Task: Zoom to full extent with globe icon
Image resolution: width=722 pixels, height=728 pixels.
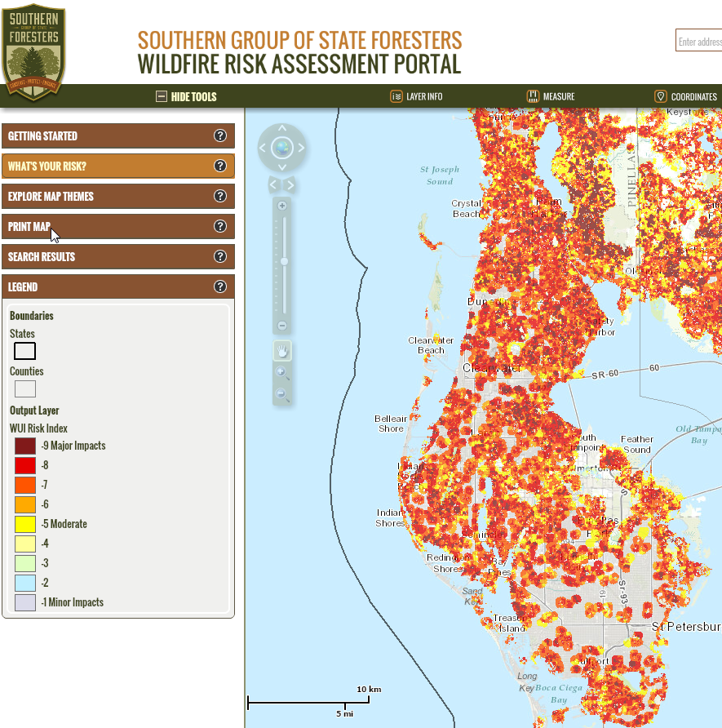Action: (282, 148)
